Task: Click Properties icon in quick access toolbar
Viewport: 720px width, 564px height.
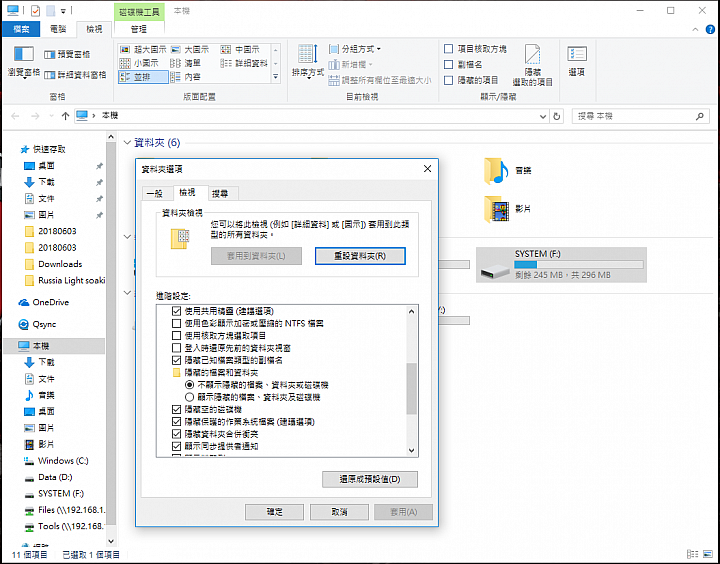Action: click(35, 11)
